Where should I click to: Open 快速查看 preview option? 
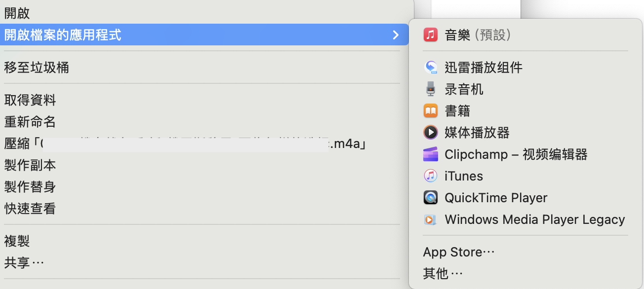coord(30,209)
